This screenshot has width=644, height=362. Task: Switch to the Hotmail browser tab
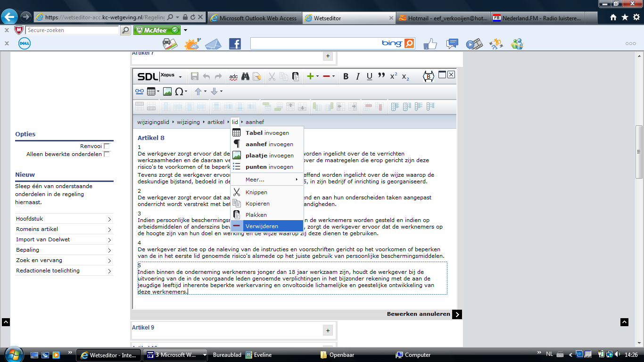[x=443, y=18]
